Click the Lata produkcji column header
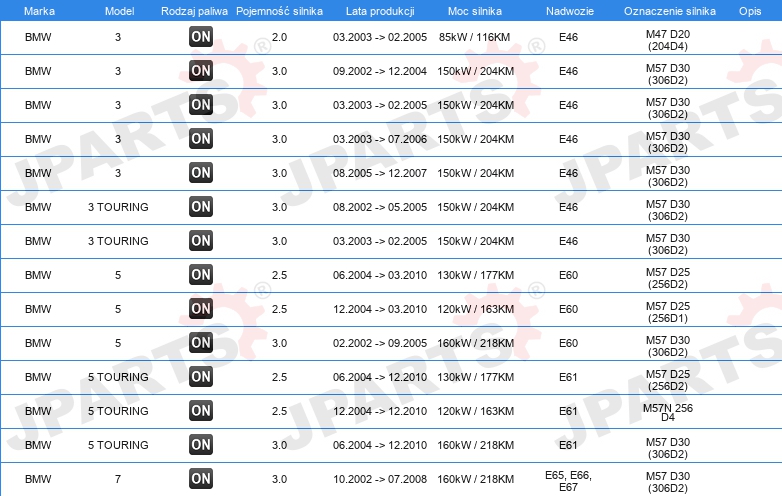The image size is (782, 496). [x=380, y=11]
